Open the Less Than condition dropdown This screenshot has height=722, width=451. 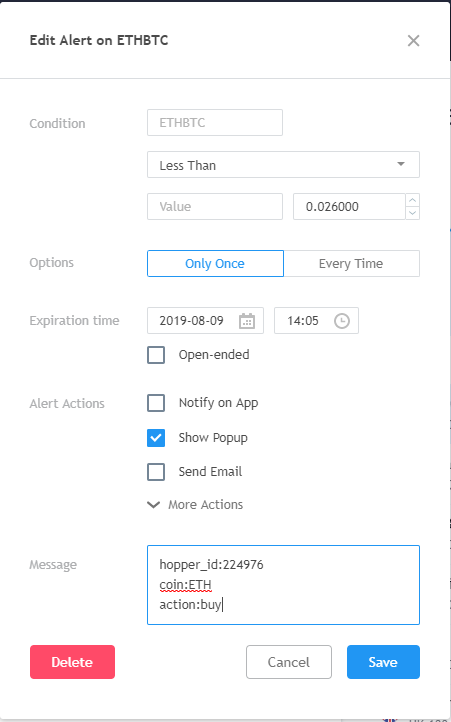click(283, 165)
